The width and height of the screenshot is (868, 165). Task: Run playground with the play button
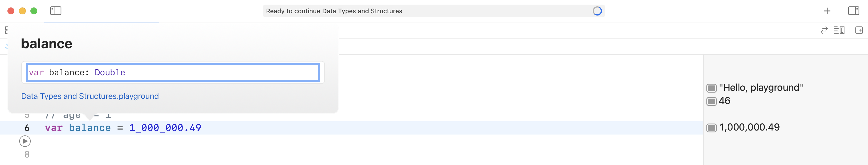tap(25, 141)
